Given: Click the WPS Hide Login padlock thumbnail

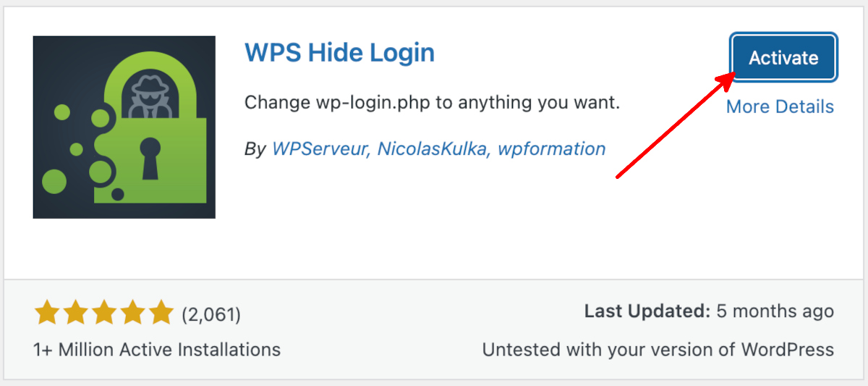Looking at the screenshot, I should [124, 127].
